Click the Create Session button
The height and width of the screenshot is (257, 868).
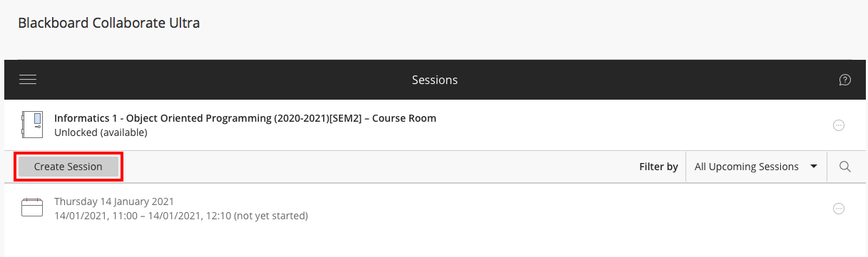[x=68, y=167]
